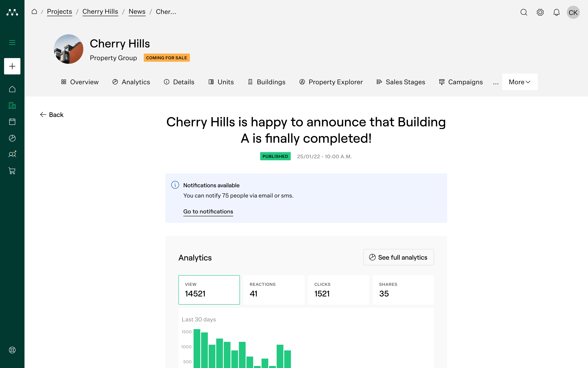
Task: Click the date 25/01/22 - 10:00 A.M.
Action: point(324,157)
